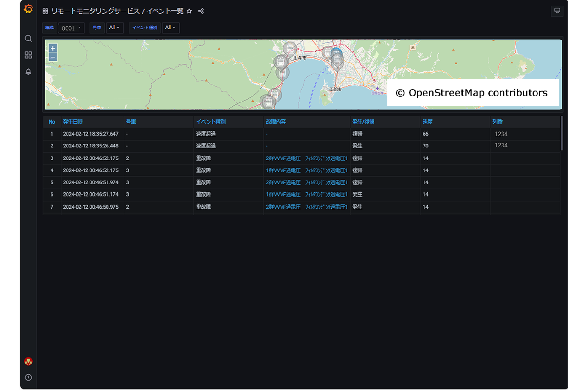Click 号車 value 3 in row No 4
The image size is (588, 390).
click(127, 170)
